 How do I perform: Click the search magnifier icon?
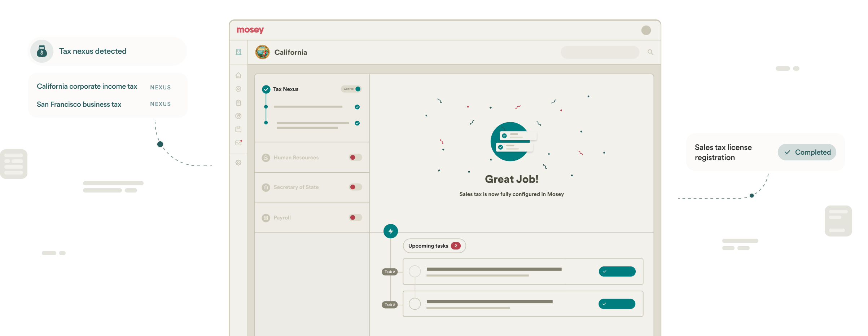650,52
